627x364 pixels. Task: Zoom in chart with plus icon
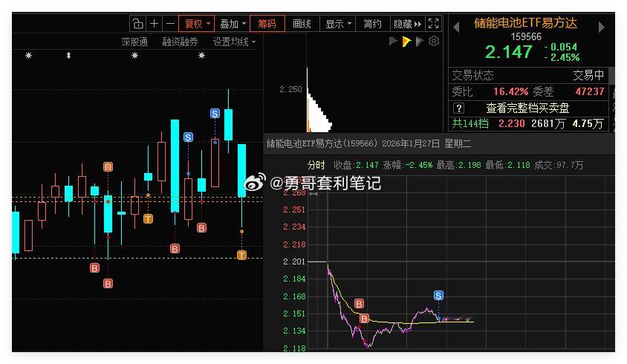click(x=154, y=24)
